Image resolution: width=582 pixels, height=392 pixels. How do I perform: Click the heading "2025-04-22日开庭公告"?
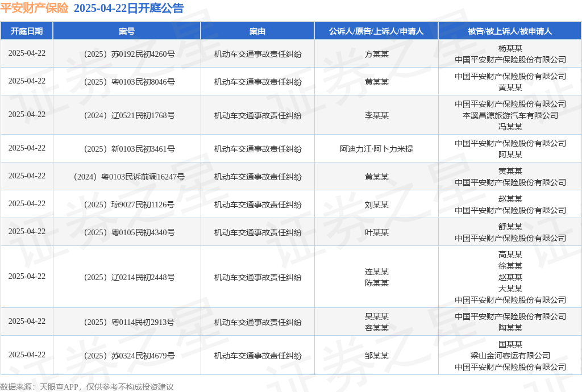point(129,8)
